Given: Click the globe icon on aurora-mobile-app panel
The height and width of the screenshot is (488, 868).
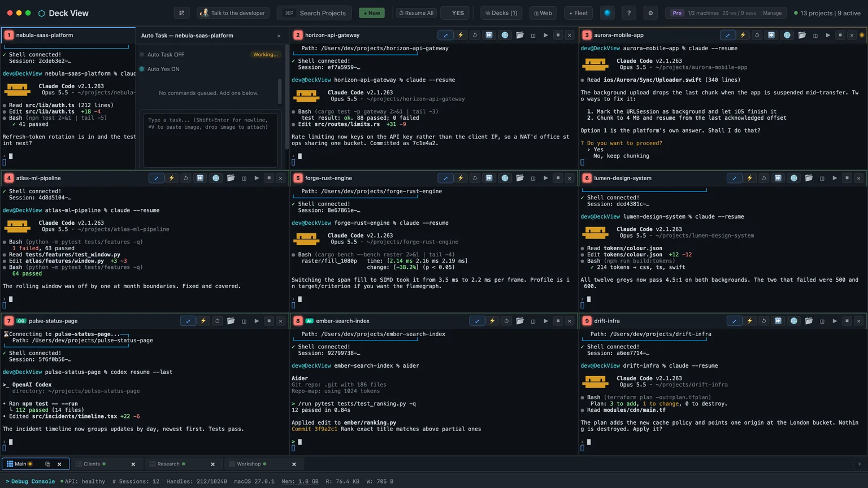Looking at the screenshot, I should point(787,35).
